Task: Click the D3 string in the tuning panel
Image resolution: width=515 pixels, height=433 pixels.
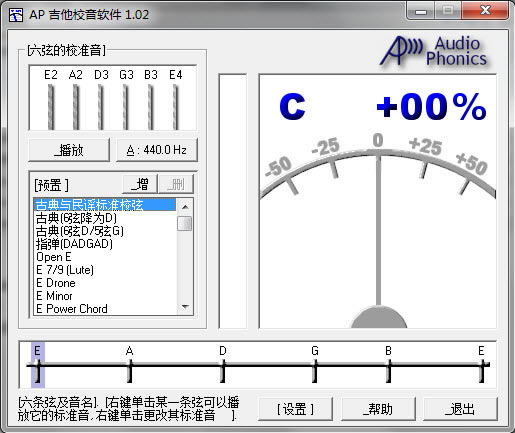Action: [101, 107]
